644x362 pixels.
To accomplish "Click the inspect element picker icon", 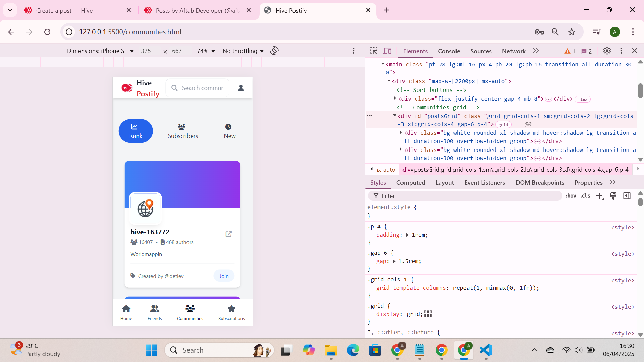I will tap(373, 51).
